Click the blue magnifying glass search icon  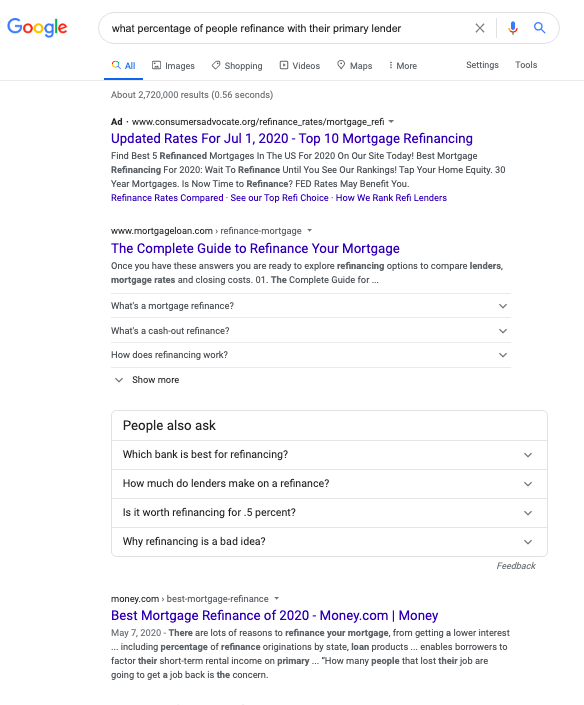click(539, 28)
